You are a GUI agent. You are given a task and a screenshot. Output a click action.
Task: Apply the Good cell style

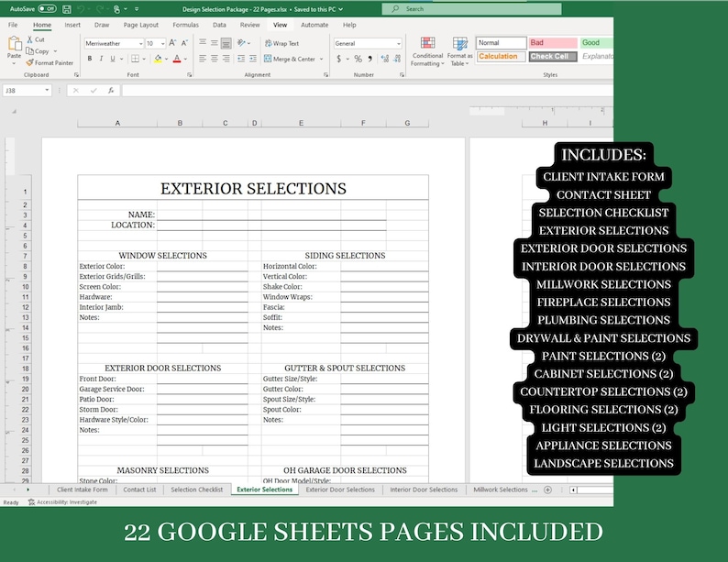tap(597, 43)
